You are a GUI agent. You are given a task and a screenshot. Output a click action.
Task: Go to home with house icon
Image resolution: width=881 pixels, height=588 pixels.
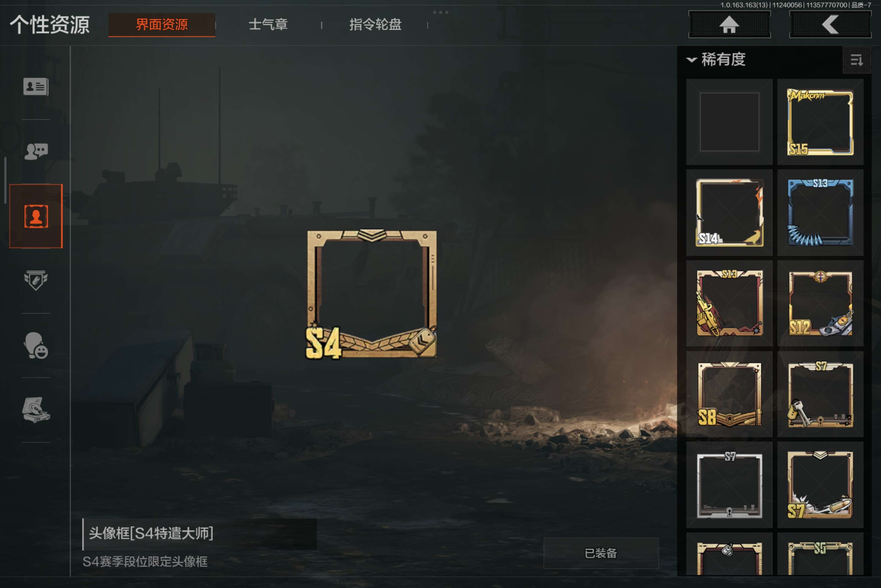730,24
